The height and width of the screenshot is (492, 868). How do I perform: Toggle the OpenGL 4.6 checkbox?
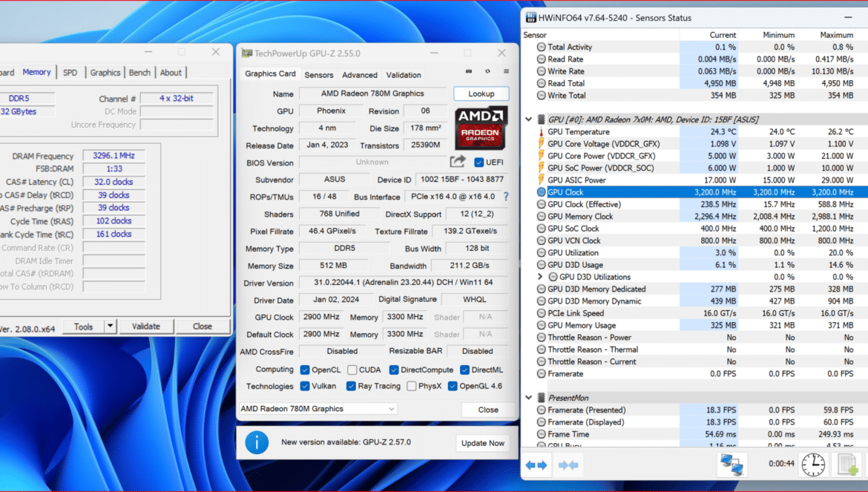[453, 387]
